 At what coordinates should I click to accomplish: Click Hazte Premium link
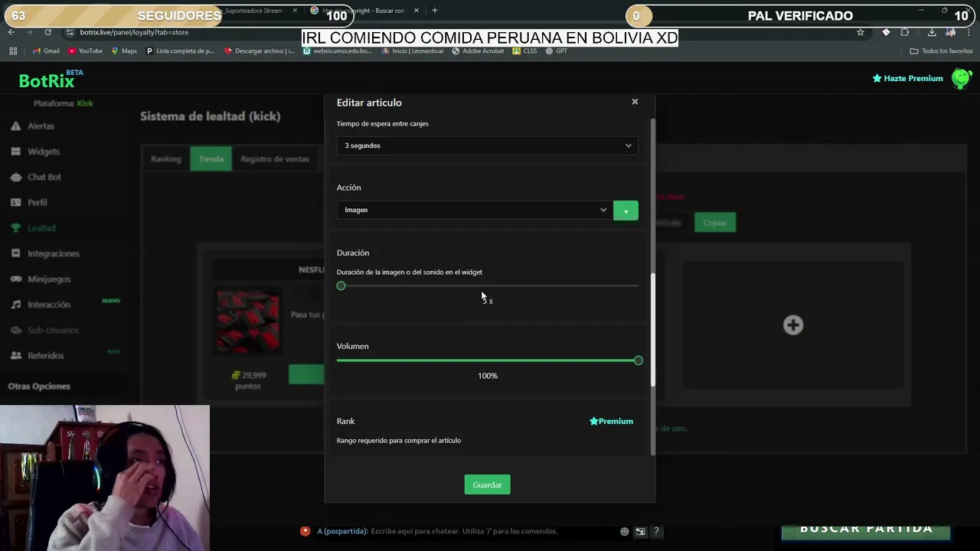click(x=908, y=78)
